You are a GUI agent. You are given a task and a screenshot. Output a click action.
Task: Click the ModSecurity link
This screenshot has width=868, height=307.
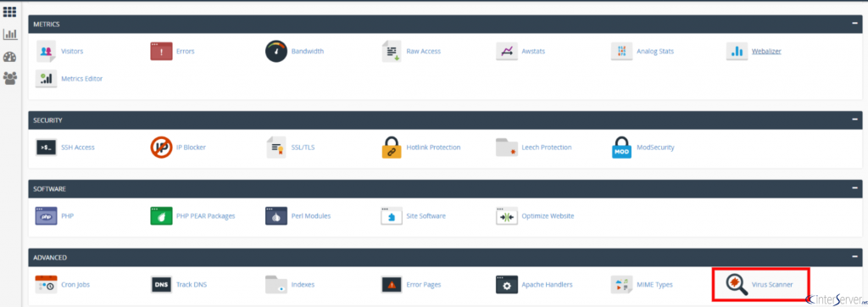click(x=655, y=148)
